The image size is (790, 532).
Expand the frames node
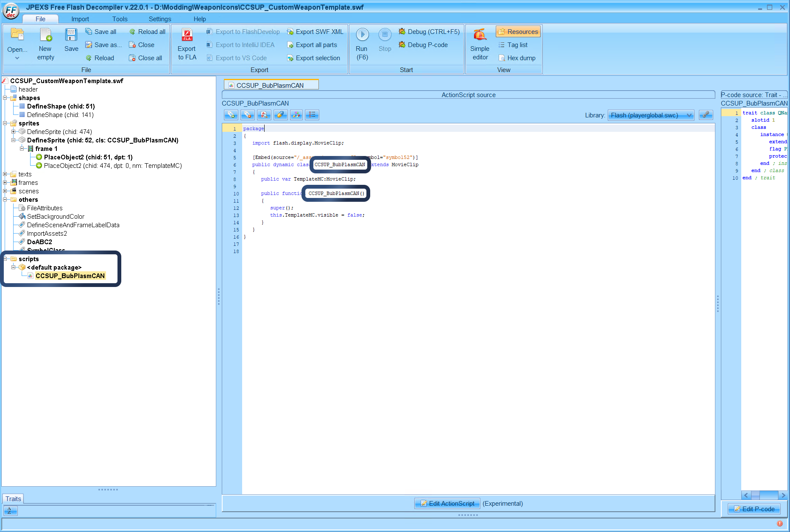pyautogui.click(x=5, y=182)
